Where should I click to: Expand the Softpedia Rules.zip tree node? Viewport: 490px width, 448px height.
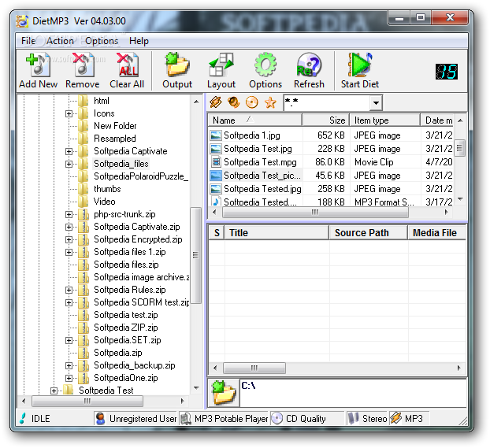pyautogui.click(x=69, y=290)
